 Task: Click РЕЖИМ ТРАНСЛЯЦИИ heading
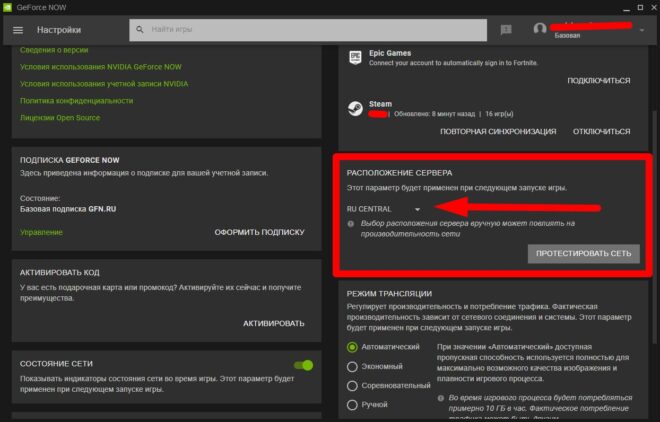click(x=389, y=294)
